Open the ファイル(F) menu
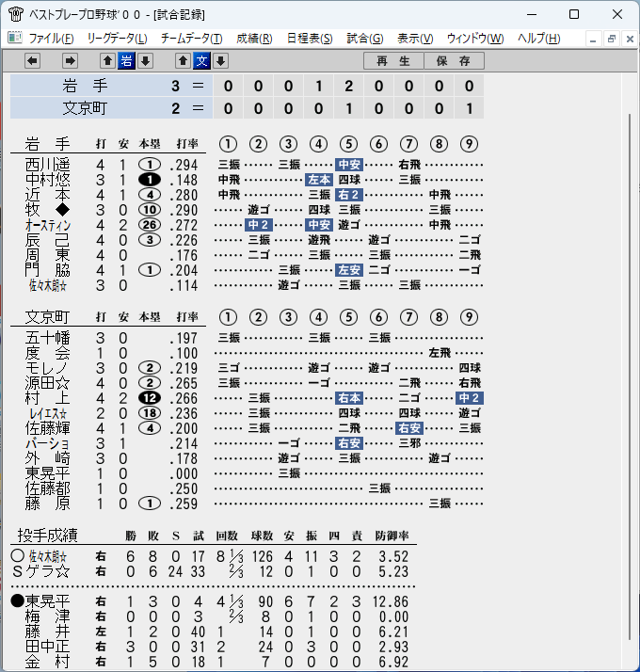 tap(51, 39)
